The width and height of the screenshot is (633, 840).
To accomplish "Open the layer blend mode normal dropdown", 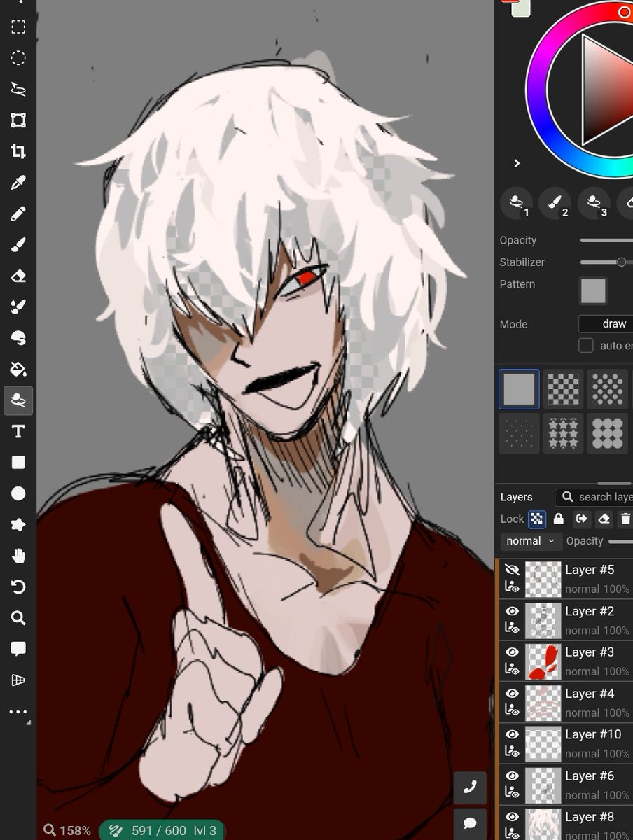I will 531,541.
